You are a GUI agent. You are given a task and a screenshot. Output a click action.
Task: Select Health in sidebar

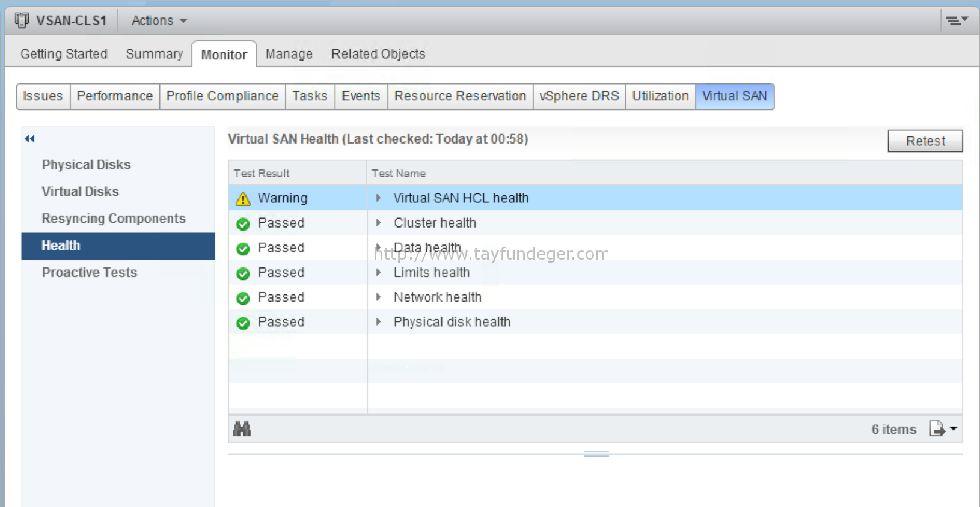tap(118, 246)
